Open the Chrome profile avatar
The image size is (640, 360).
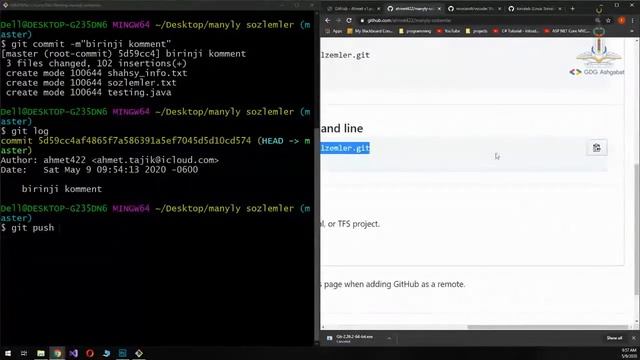tap(621, 20)
